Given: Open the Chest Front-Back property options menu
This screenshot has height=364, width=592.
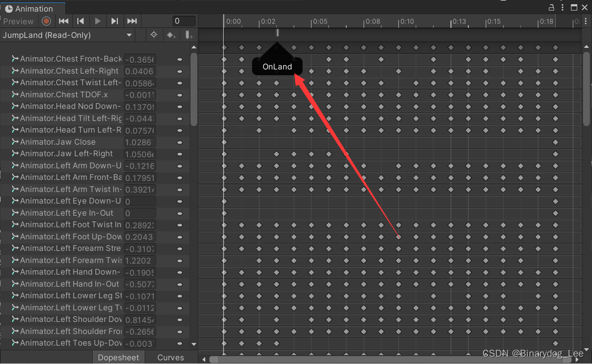Looking at the screenshot, I should [180, 59].
